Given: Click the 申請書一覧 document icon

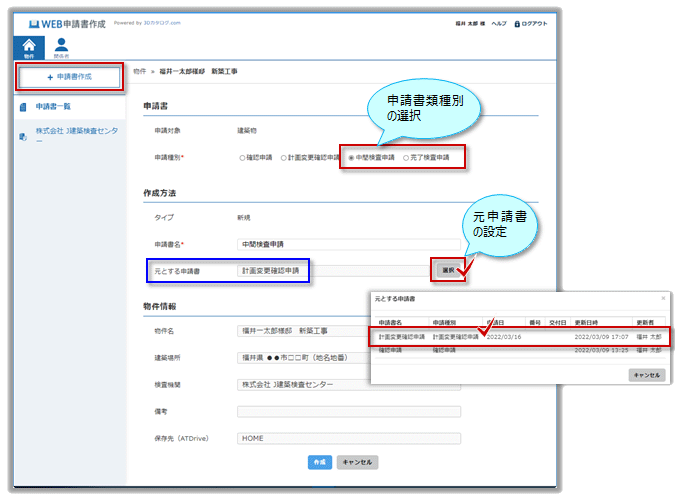Looking at the screenshot, I should click(x=22, y=105).
